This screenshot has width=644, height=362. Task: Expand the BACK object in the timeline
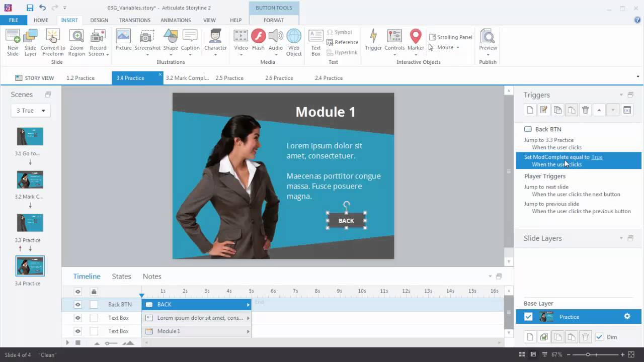click(x=248, y=304)
